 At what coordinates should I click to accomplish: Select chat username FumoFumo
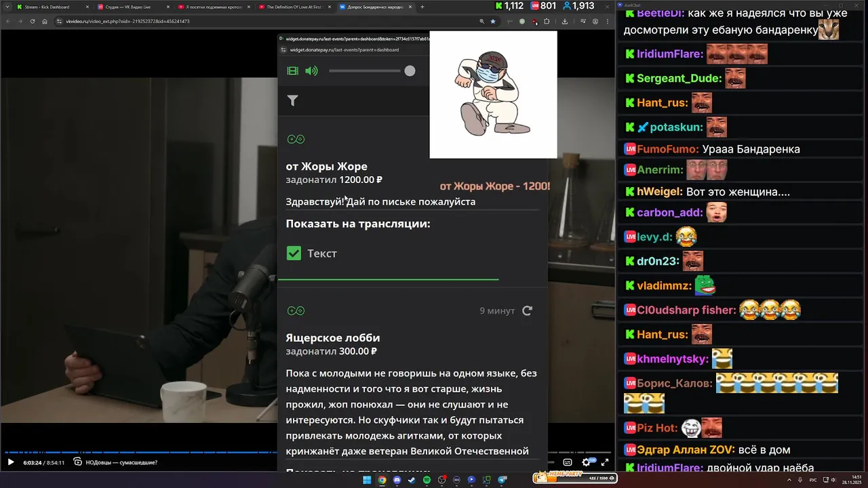click(x=668, y=149)
